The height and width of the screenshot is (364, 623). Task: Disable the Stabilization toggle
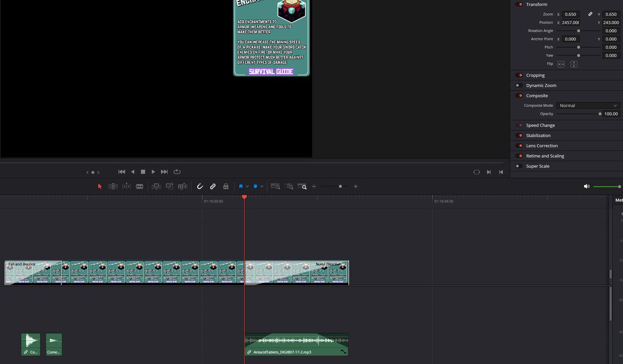[519, 136]
